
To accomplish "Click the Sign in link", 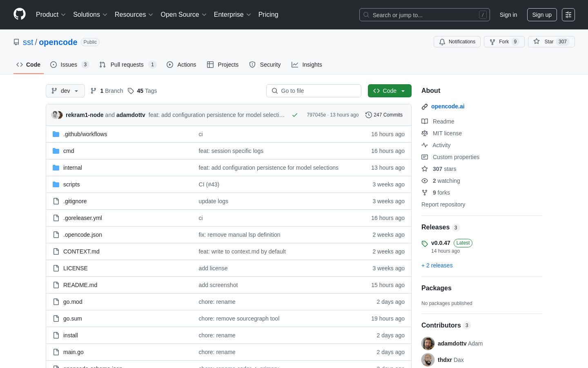I will pos(508,15).
